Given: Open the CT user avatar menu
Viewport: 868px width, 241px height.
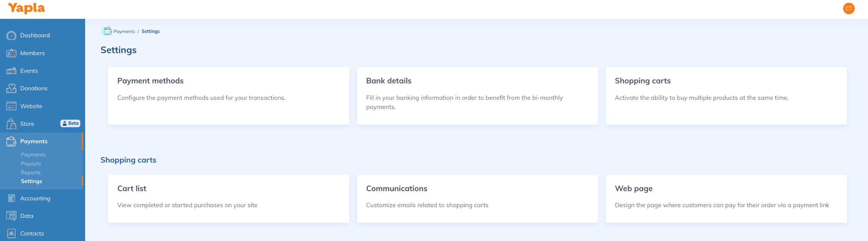Looking at the screenshot, I should pos(849,9).
